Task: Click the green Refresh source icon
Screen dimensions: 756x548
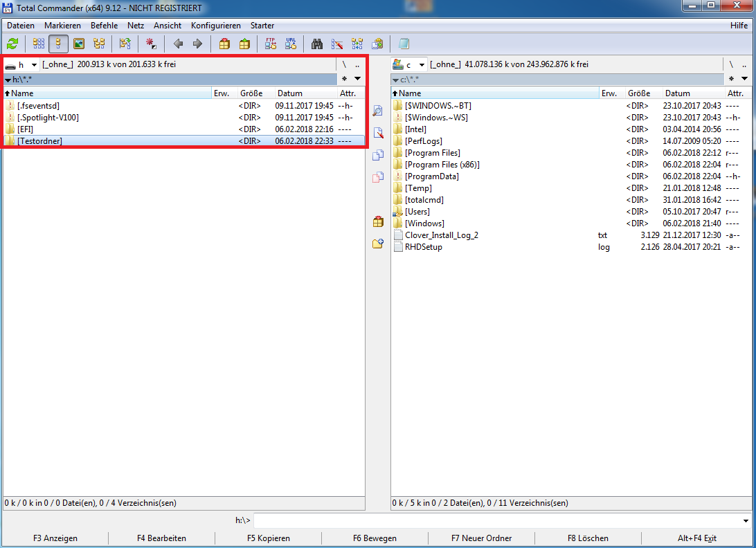Action: 12,44
